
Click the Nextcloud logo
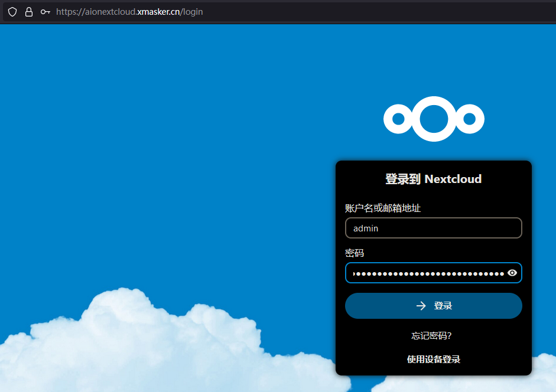pos(434,119)
